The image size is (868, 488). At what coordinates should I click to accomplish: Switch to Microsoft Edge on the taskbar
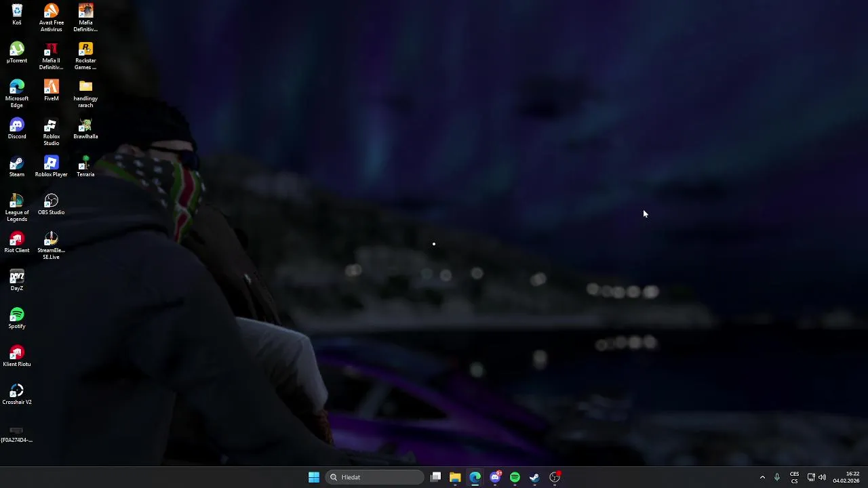pos(475,477)
